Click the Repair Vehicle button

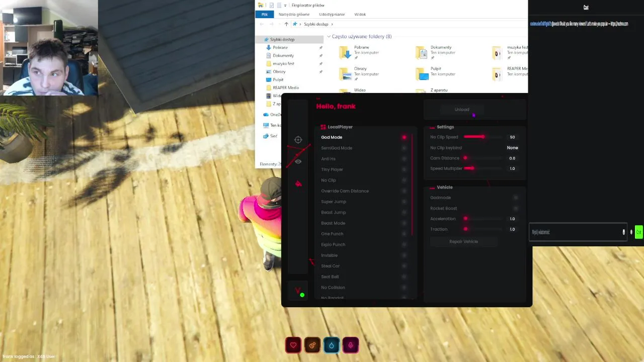[x=463, y=241]
